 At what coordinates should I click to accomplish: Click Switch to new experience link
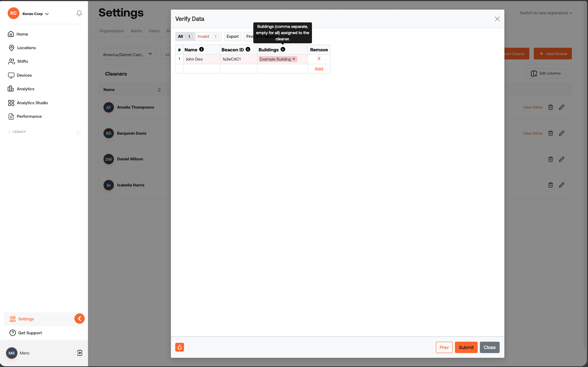(x=545, y=13)
